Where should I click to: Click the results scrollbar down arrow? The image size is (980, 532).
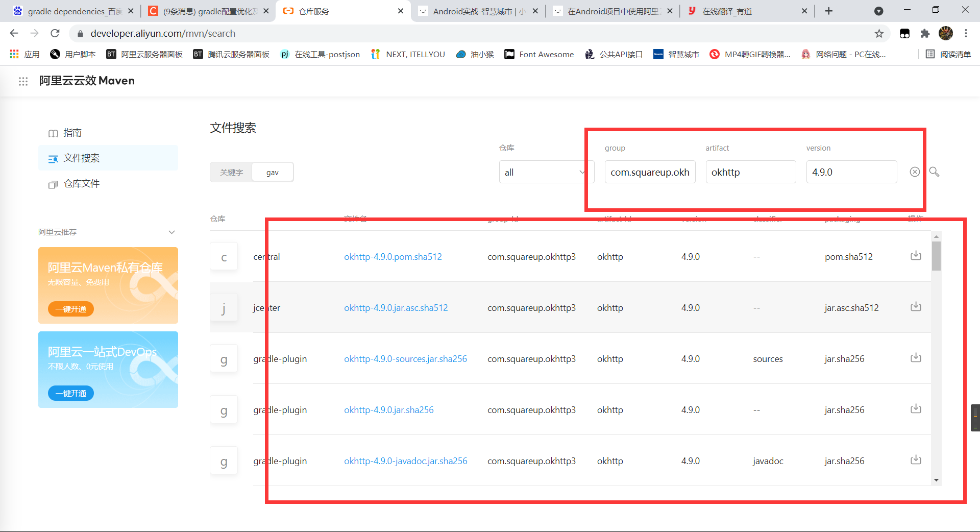click(x=936, y=480)
